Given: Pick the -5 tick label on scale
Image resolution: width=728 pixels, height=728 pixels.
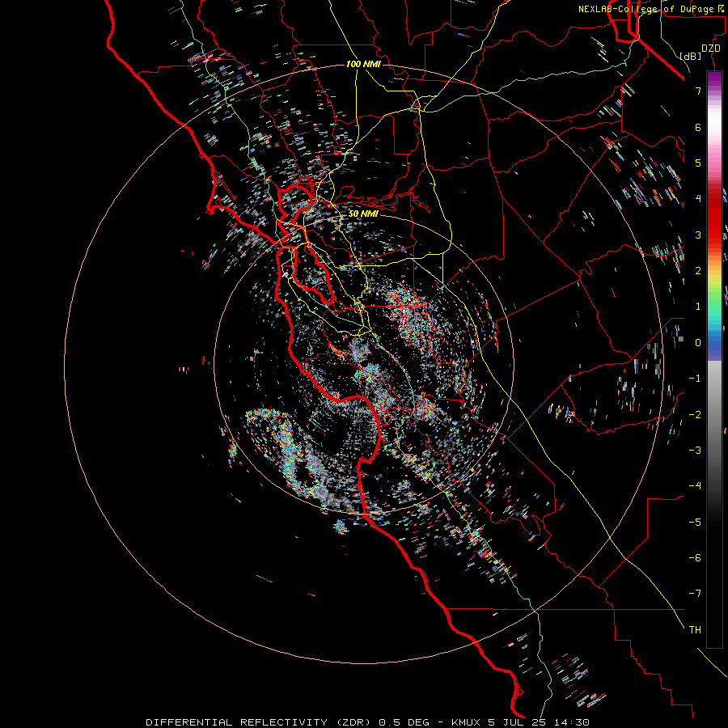Looking at the screenshot, I should [695, 523].
